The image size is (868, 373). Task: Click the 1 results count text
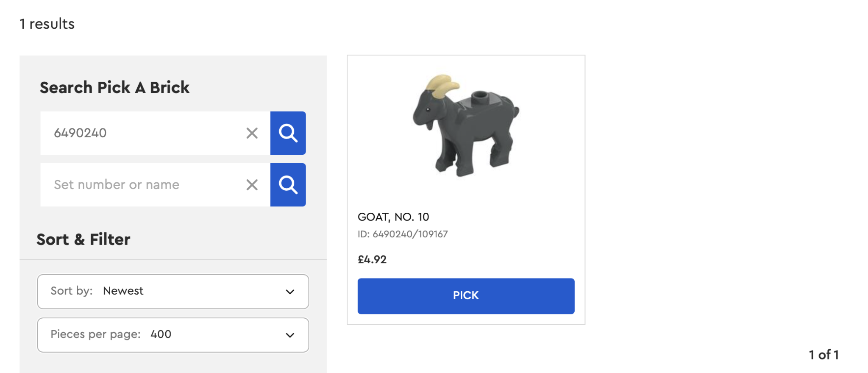pyautogui.click(x=47, y=24)
